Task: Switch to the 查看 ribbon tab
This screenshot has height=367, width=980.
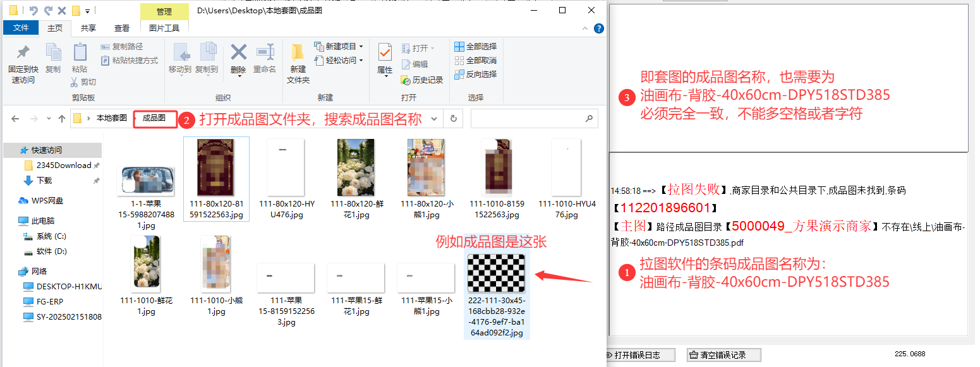Action: [x=122, y=28]
